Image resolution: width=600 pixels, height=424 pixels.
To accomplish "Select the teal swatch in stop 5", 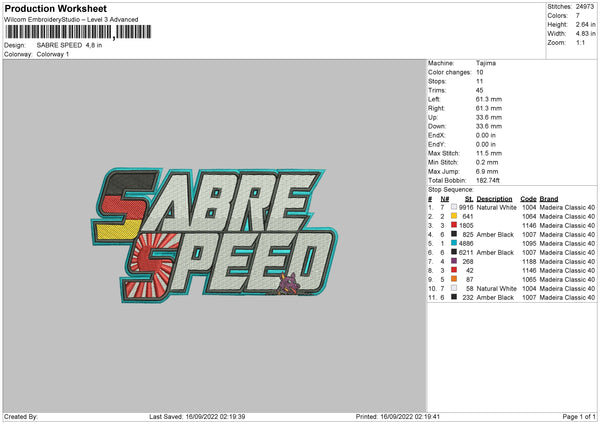I will pos(454,243).
